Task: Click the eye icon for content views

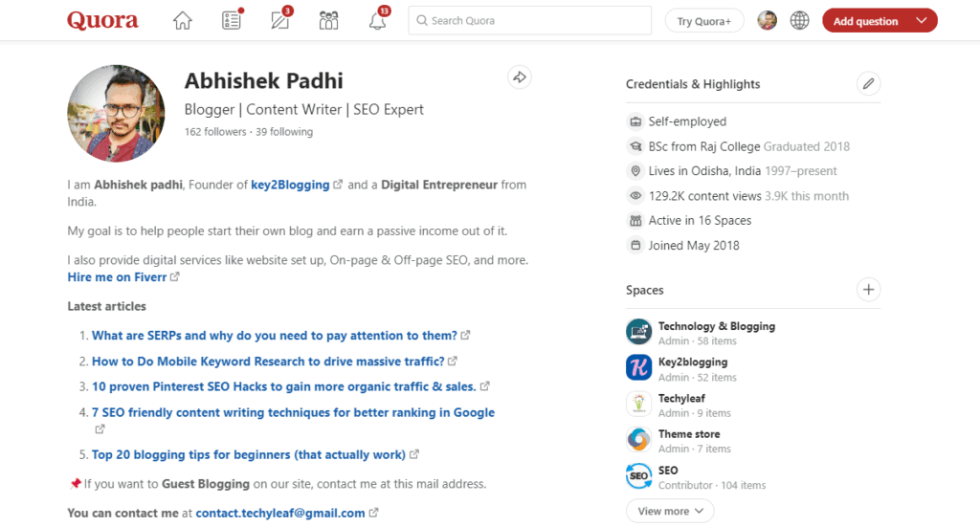Action: [x=635, y=196]
